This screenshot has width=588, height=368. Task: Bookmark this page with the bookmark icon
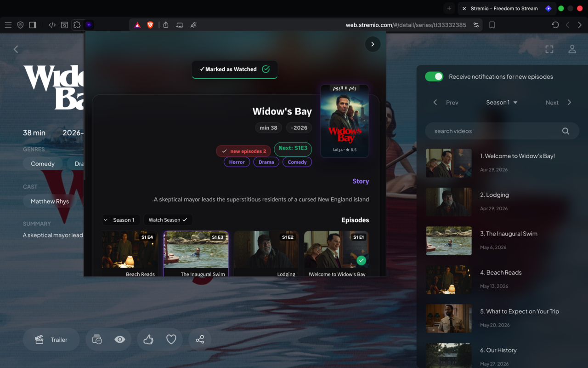[x=492, y=25]
